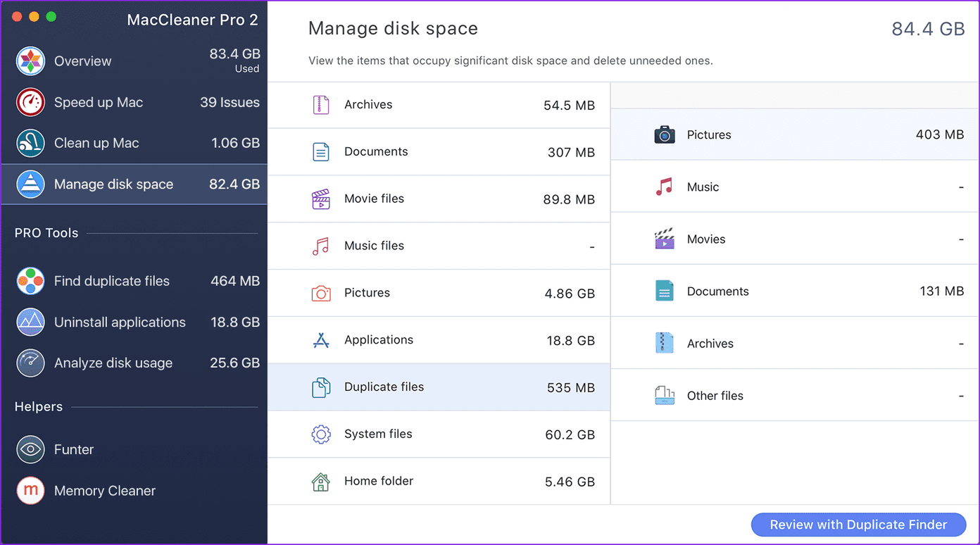The width and height of the screenshot is (980, 545).
Task: Select the Home folder category row
Action: (439, 482)
